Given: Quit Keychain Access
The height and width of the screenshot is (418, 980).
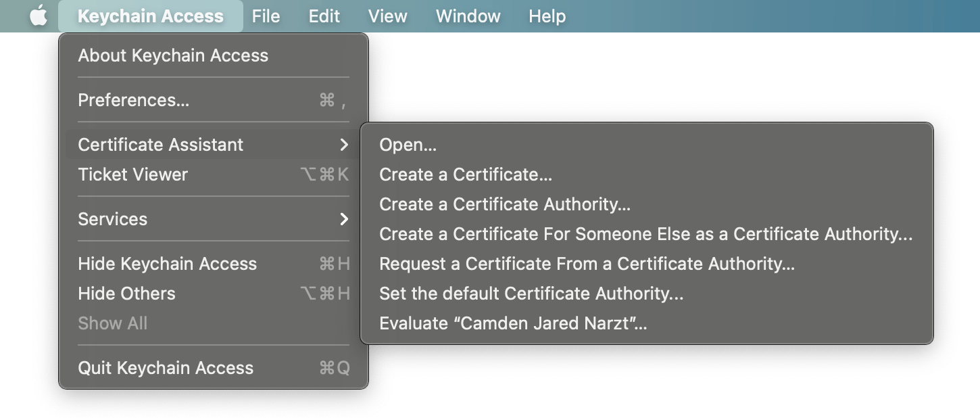Looking at the screenshot, I should click(166, 368).
